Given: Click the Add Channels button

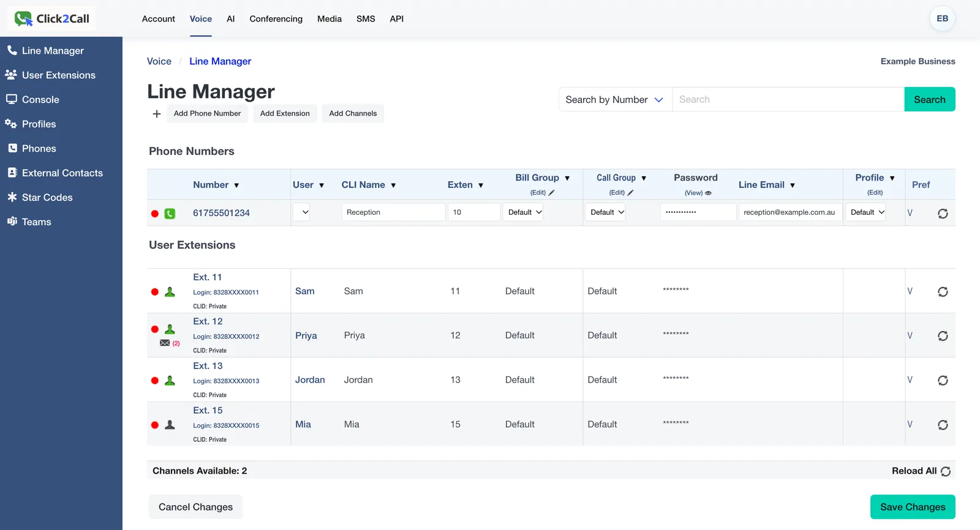Looking at the screenshot, I should click(353, 113).
